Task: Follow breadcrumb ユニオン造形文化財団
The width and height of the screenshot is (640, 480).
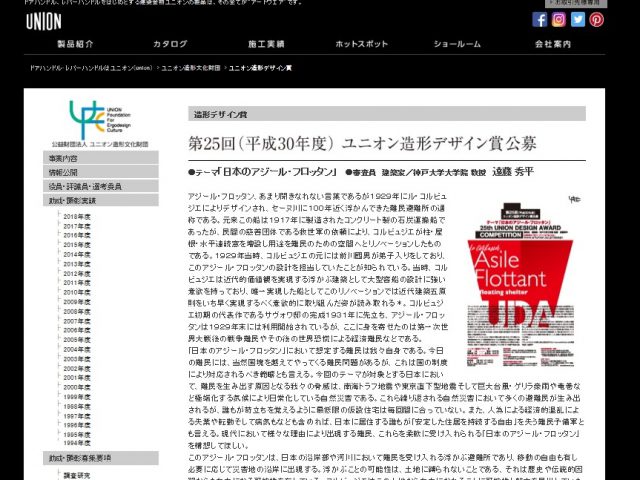Action: coord(191,68)
